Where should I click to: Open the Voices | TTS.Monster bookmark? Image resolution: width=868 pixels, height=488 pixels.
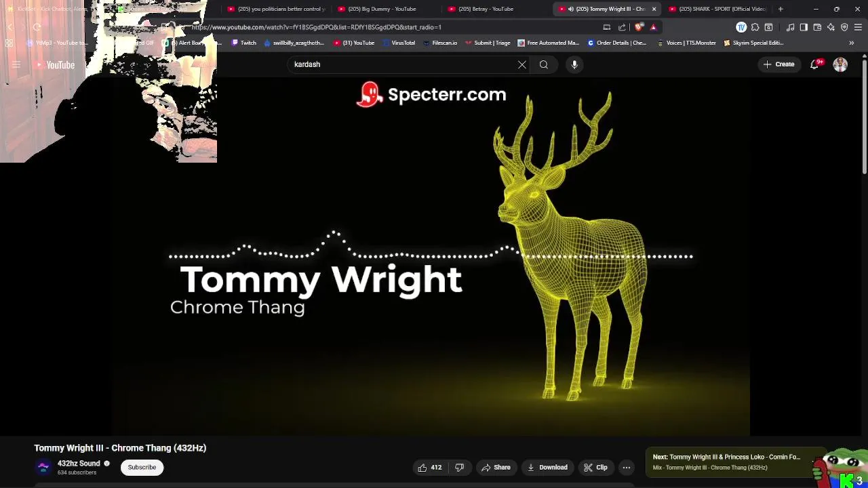pos(686,43)
